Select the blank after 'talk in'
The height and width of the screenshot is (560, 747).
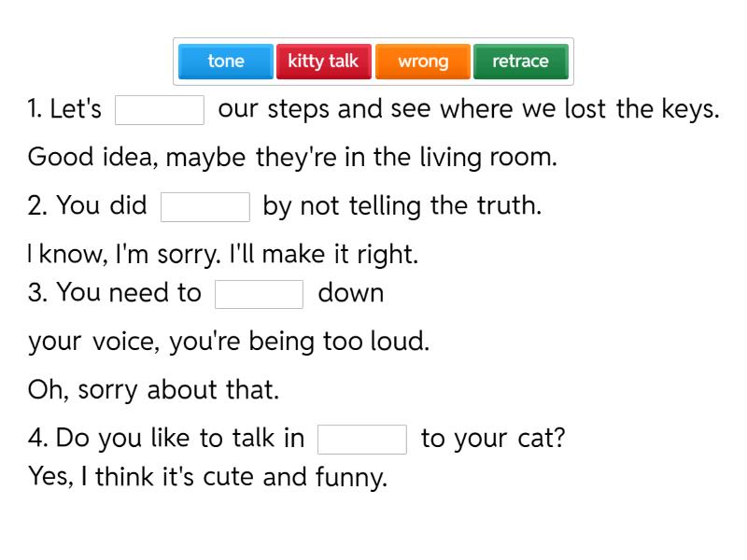pos(362,440)
